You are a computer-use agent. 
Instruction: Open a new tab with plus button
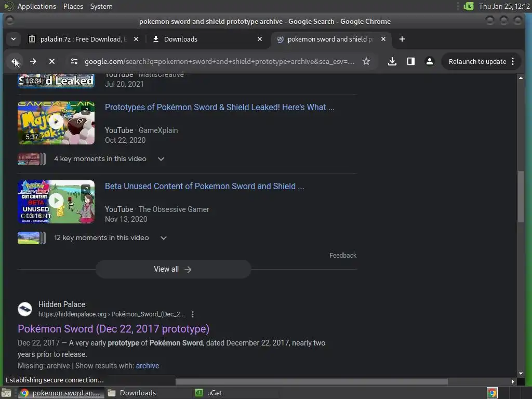[x=402, y=39]
